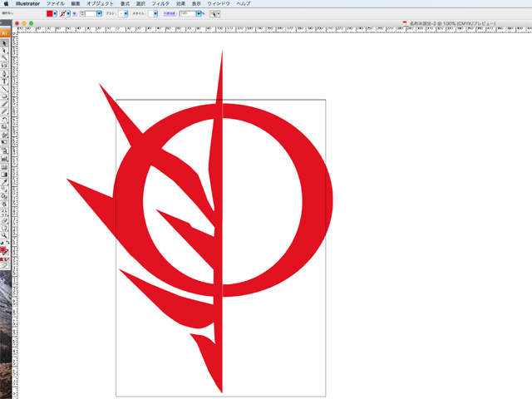Screen dimensions: 532x399
Task: Activate the Type tool
Action: (4, 81)
